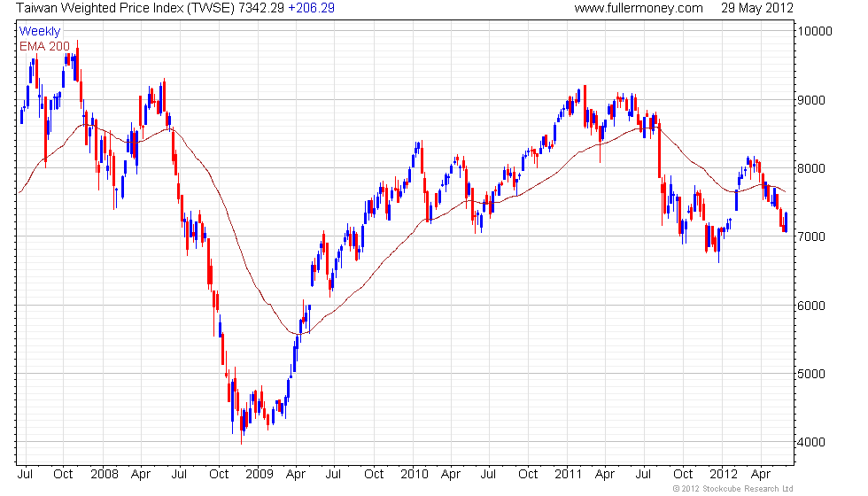Viewport: 868px width, 496px height.
Task: Click the Oct label before 2008
Action: coord(63,475)
